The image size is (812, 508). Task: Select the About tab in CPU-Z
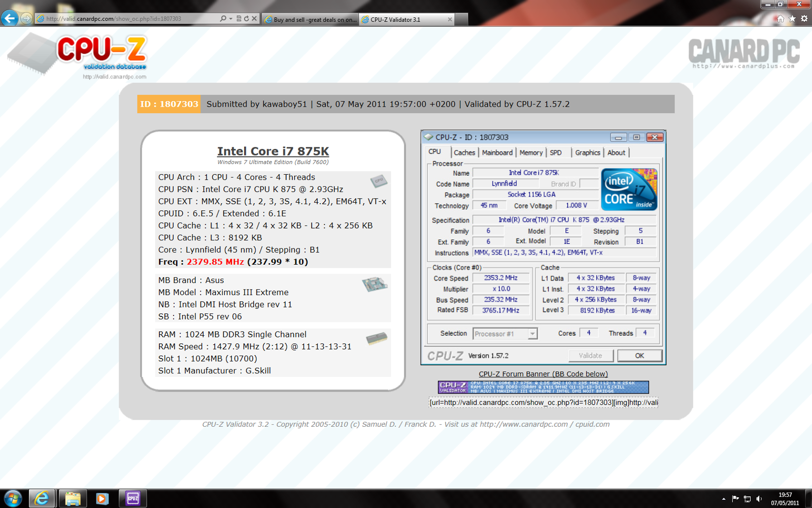(x=617, y=152)
